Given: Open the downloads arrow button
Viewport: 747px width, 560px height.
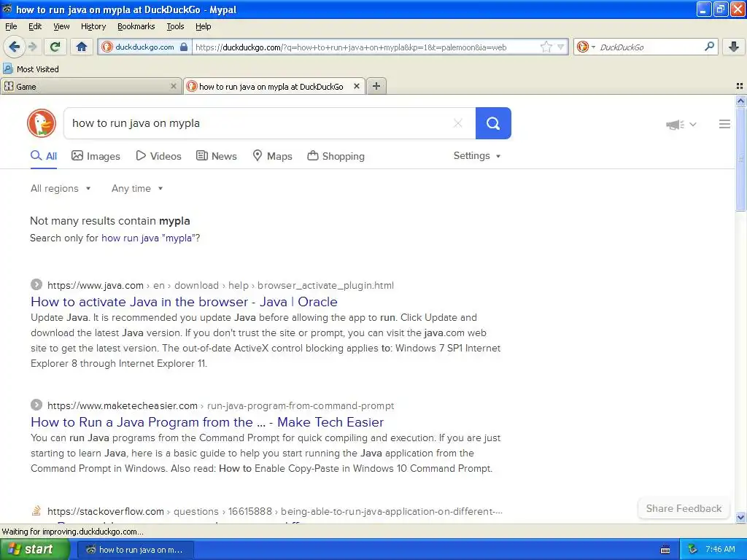Looking at the screenshot, I should 734,46.
